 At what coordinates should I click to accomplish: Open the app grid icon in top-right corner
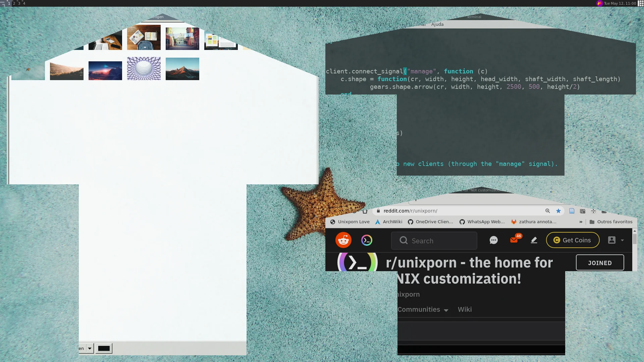point(640,3)
